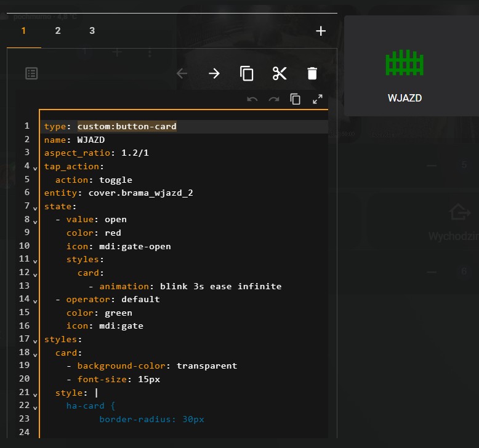Fold the styles section at line 17

[x=34, y=340]
